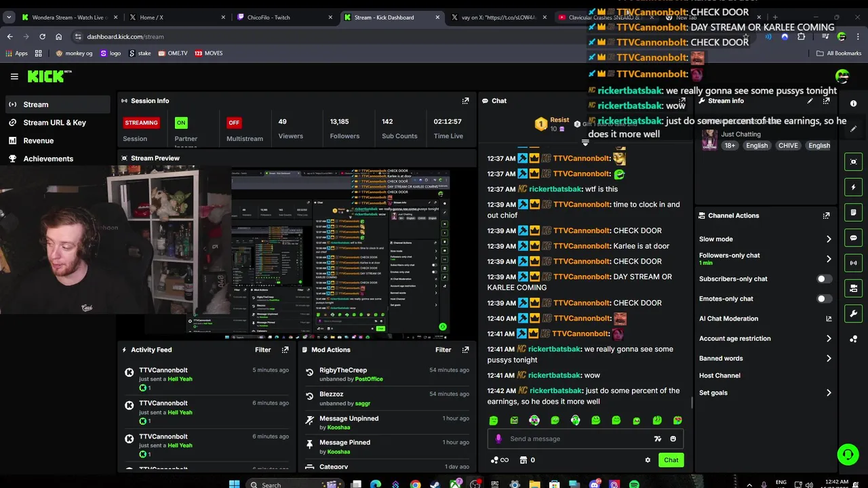Click the CHIVE stream tag
868x488 pixels.
point(787,146)
